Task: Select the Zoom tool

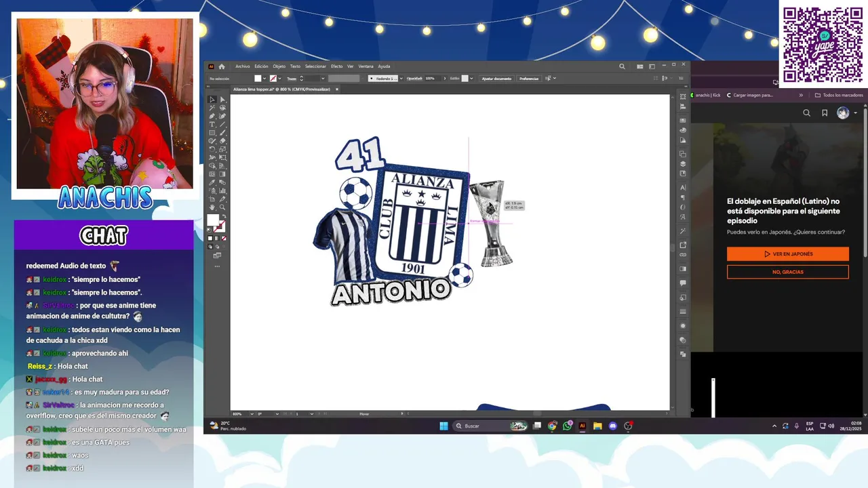Action: pos(222,207)
